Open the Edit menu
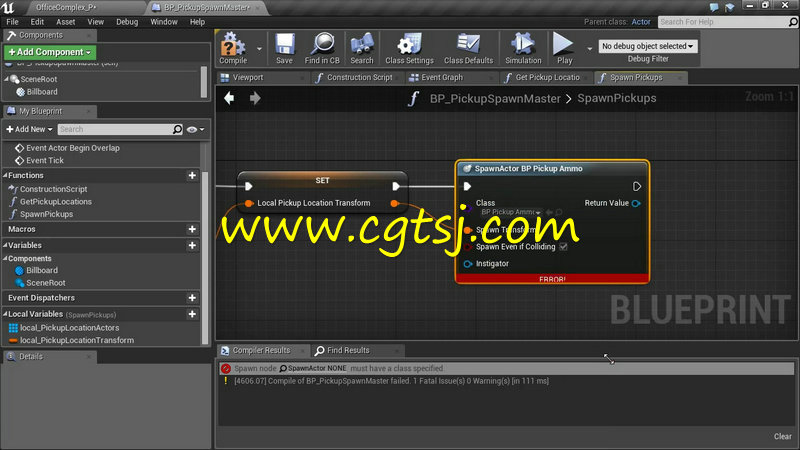 click(x=37, y=22)
